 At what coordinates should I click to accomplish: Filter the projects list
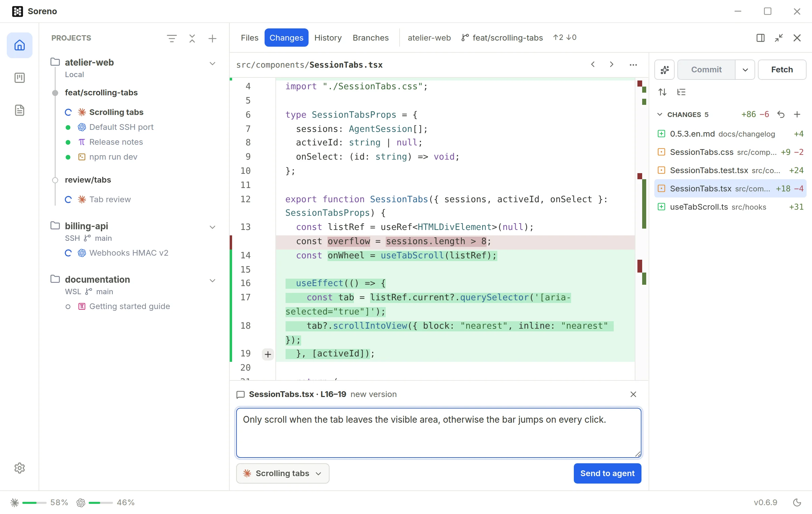click(x=172, y=38)
